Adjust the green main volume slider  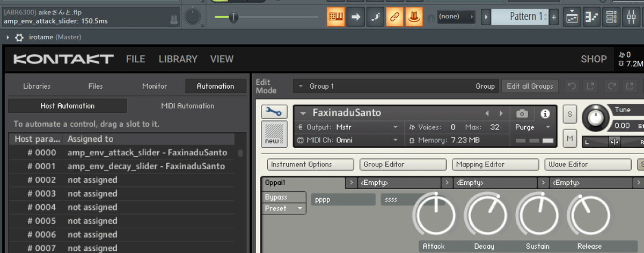pyautogui.click(x=233, y=17)
